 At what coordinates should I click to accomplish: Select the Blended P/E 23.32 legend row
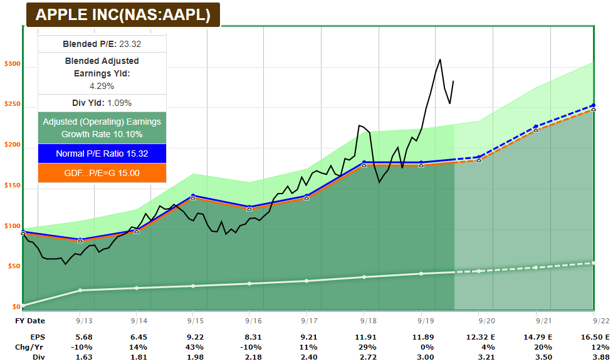[102, 44]
